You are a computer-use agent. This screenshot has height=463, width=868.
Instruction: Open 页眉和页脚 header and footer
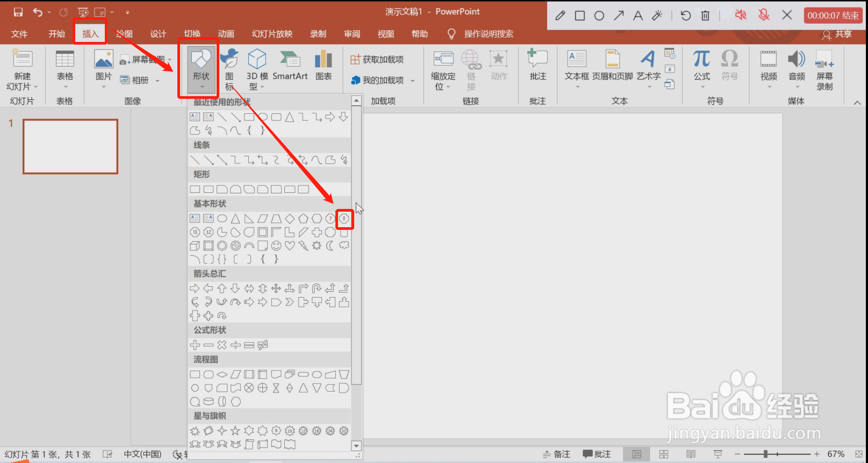(613, 66)
